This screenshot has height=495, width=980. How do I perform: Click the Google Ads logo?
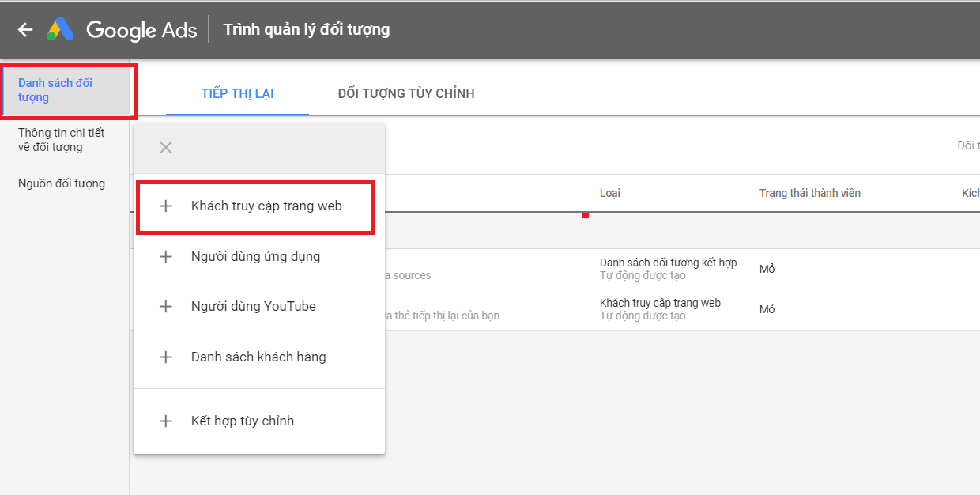click(60, 30)
